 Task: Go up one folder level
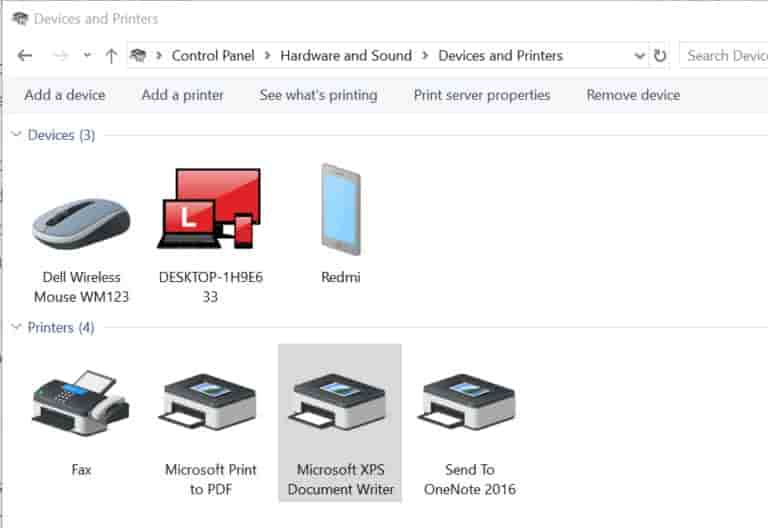[x=111, y=56]
